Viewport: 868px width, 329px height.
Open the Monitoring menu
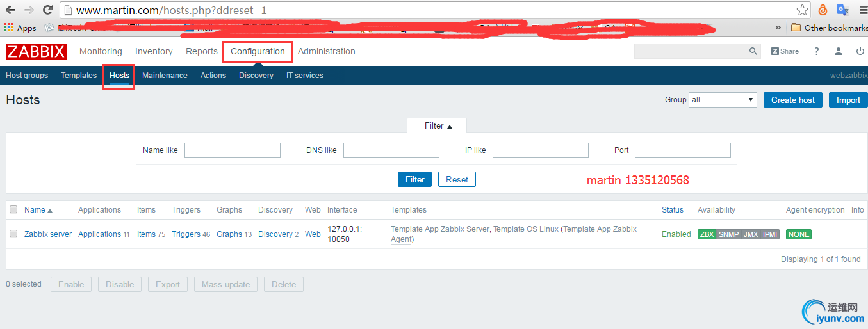101,51
